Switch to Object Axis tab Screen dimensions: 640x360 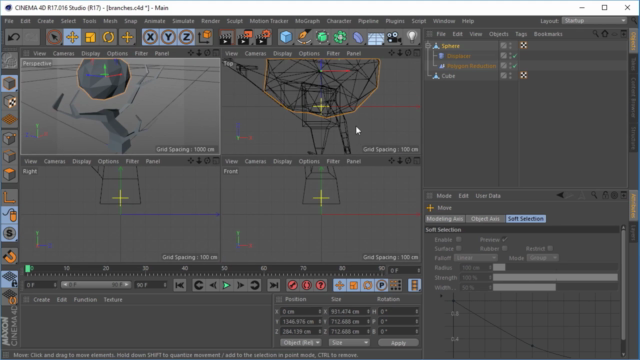[x=485, y=219]
